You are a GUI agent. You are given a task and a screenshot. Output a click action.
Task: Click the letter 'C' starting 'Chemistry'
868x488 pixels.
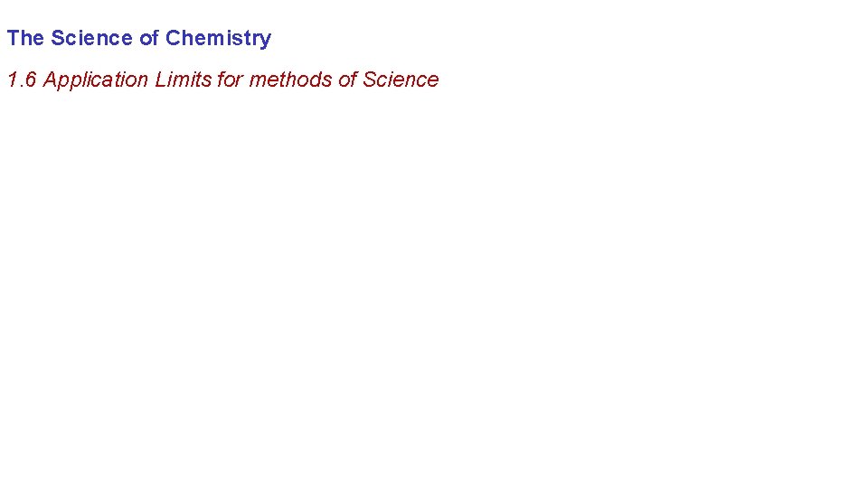coord(173,38)
